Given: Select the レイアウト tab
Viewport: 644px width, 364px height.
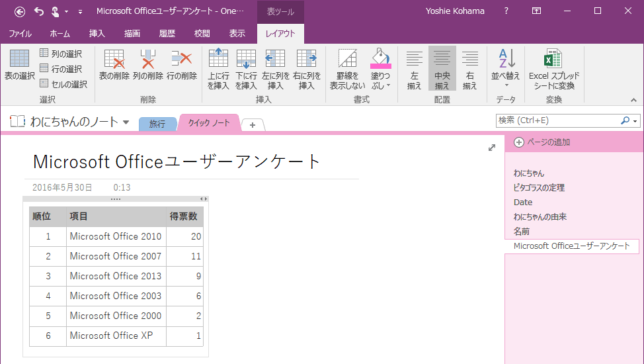Looking at the screenshot, I should 280,33.
